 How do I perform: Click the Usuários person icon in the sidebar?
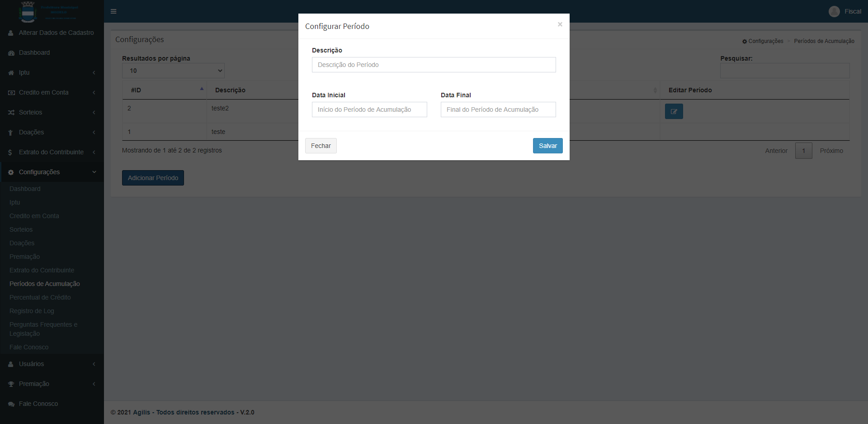click(x=11, y=364)
